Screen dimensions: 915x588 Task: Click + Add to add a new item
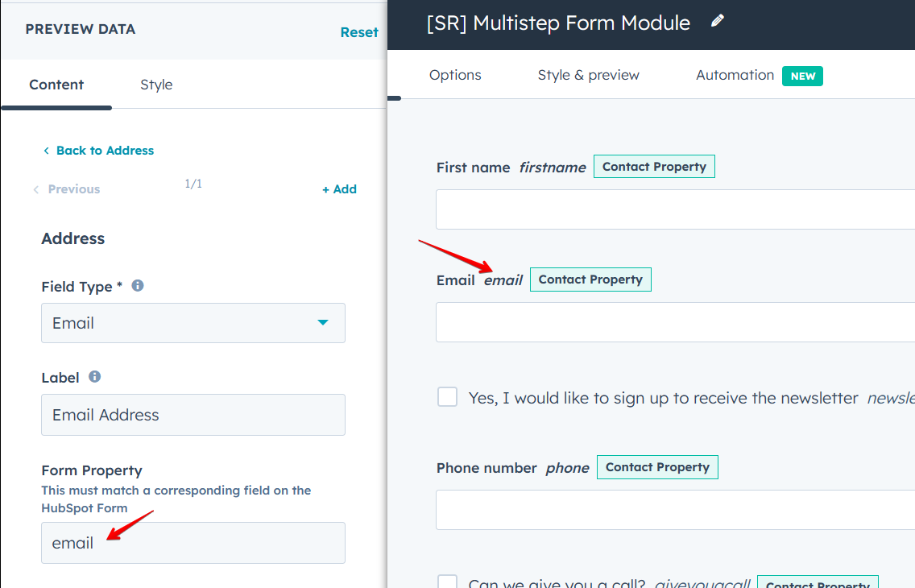(339, 188)
